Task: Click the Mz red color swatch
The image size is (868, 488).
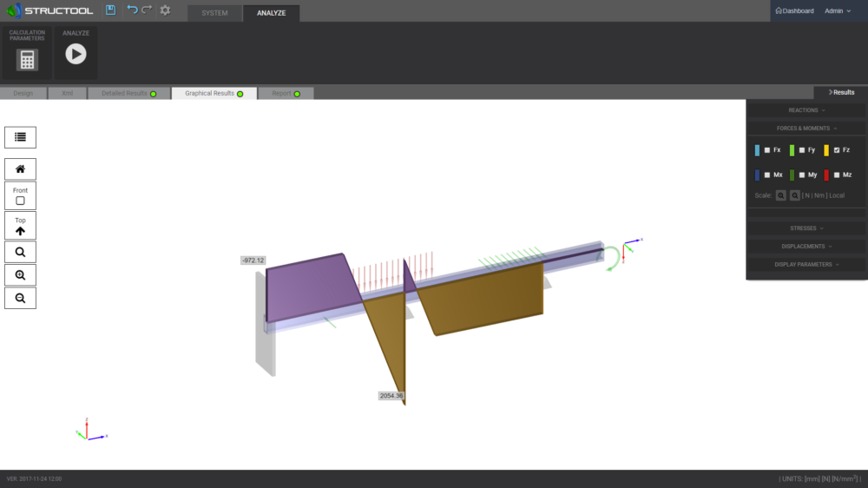Action: pyautogui.click(x=826, y=175)
